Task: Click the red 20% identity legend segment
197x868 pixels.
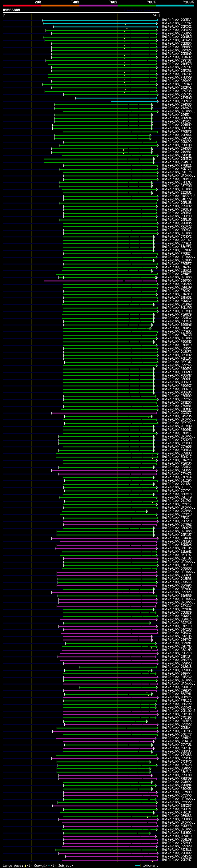Action: [x=22, y=5]
